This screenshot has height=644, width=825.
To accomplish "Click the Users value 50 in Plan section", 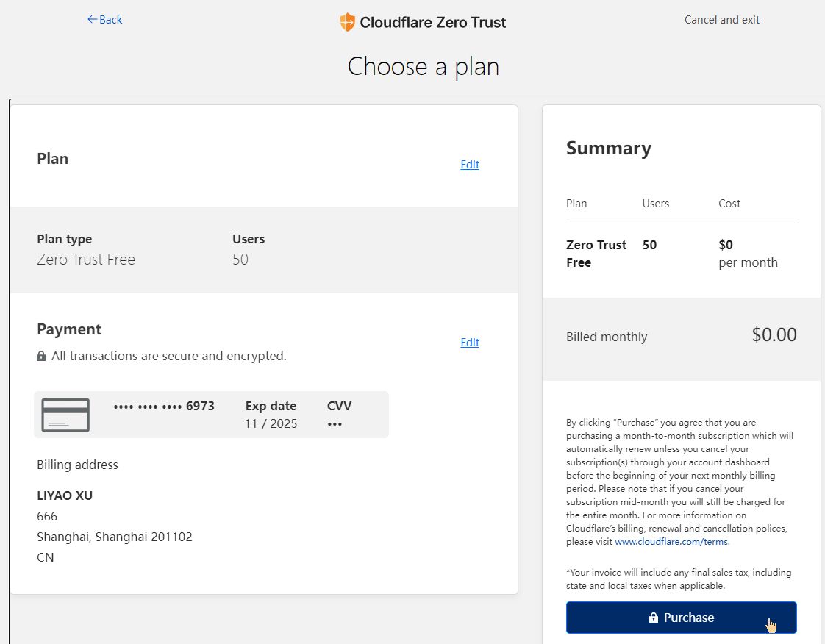I will tap(240, 260).
